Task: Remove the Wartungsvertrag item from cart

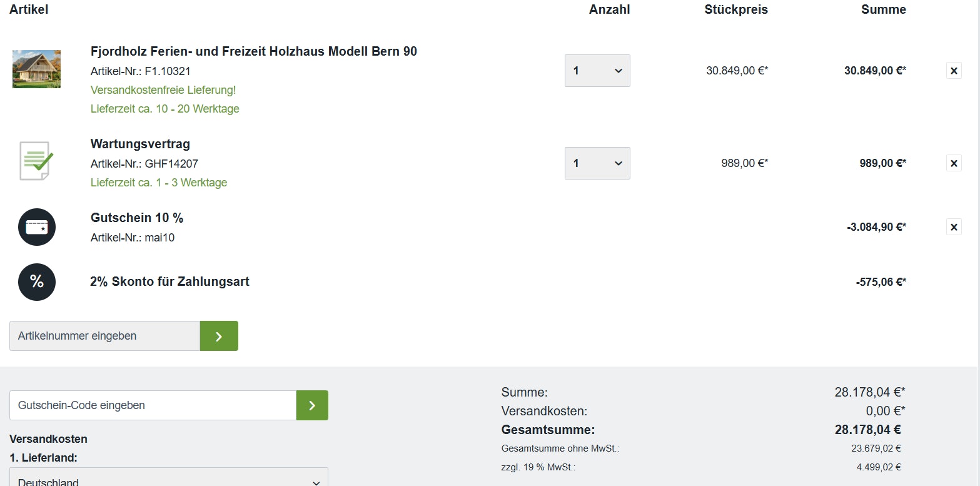Action: click(954, 163)
